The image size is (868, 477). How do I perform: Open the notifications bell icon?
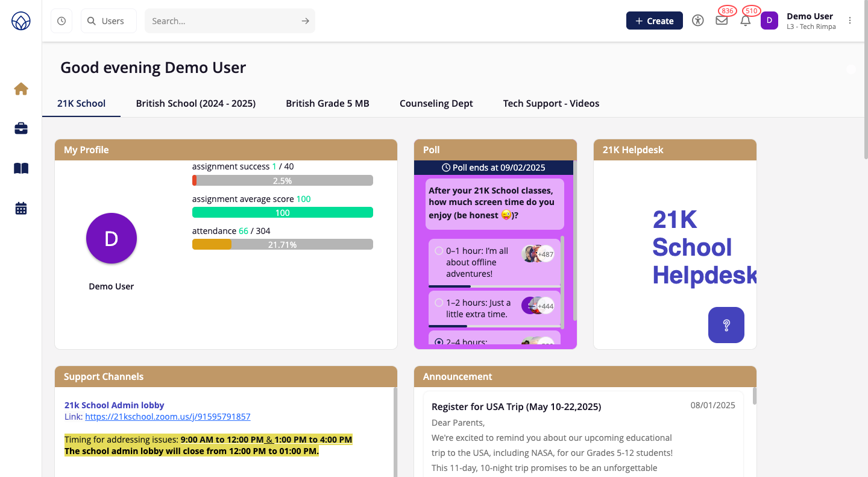746,21
